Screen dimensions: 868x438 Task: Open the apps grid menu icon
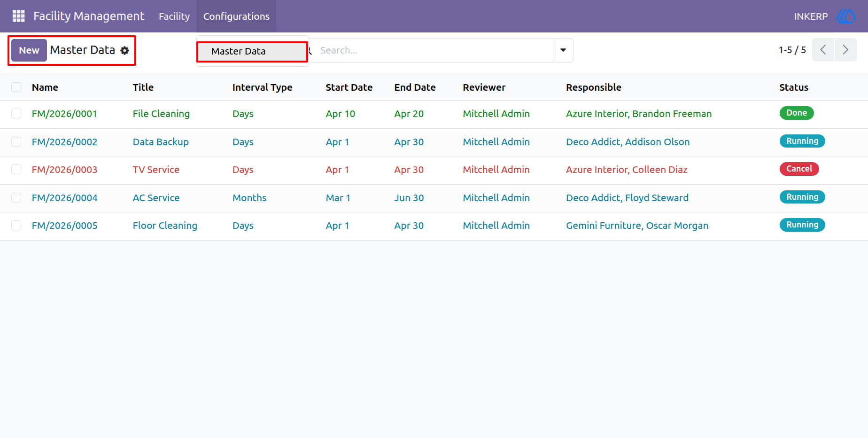coord(18,16)
